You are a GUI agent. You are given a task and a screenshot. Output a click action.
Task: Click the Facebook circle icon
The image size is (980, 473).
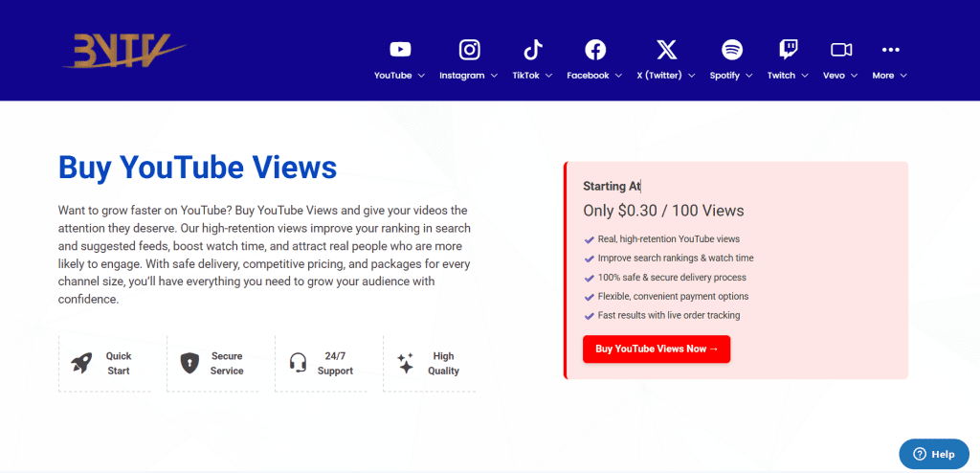[595, 50]
